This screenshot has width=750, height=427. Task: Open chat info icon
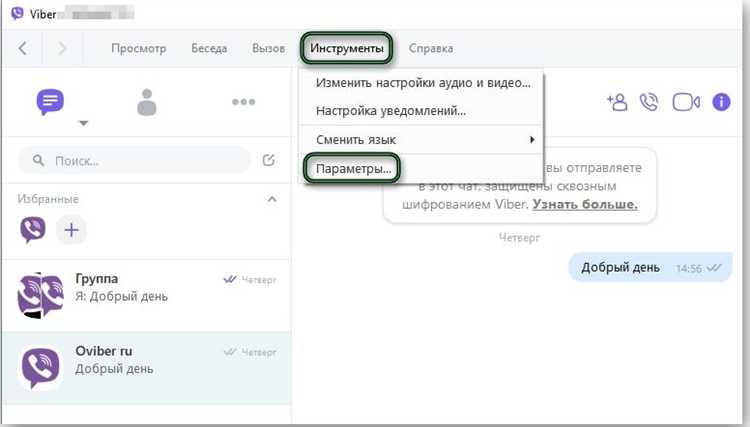[x=721, y=102]
